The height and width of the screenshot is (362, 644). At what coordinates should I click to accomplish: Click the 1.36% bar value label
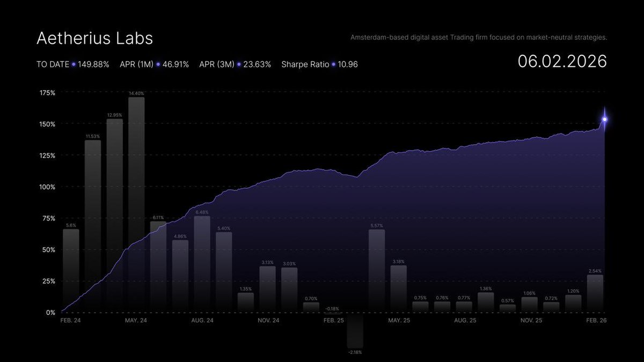coord(486,289)
